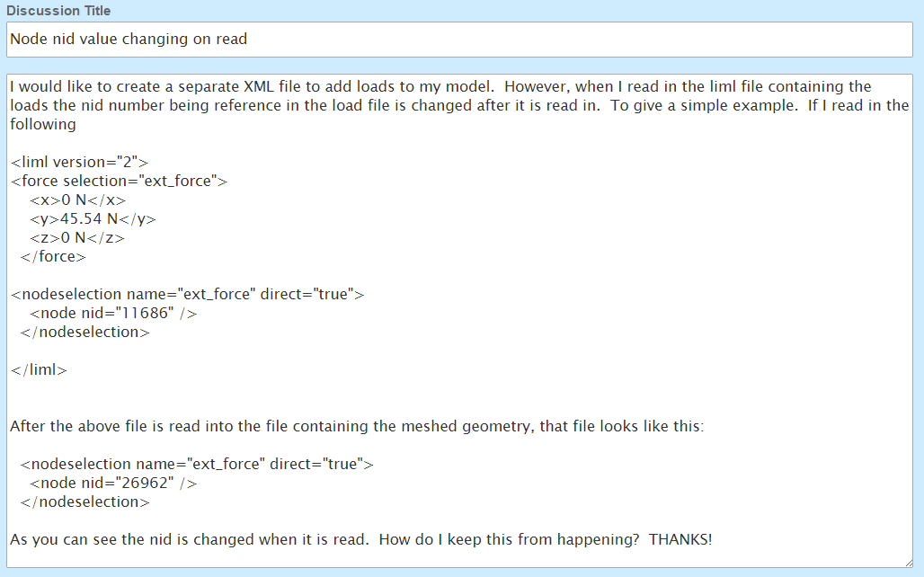
Task: Click the text "Node nid value changing on read"
Action: pos(129,39)
